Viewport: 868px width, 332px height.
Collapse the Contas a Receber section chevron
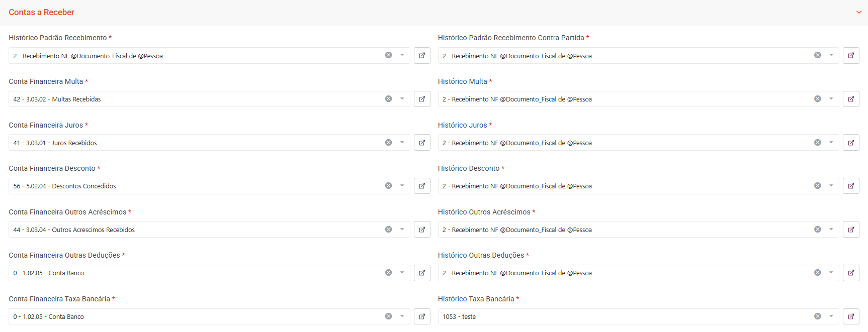pos(858,12)
